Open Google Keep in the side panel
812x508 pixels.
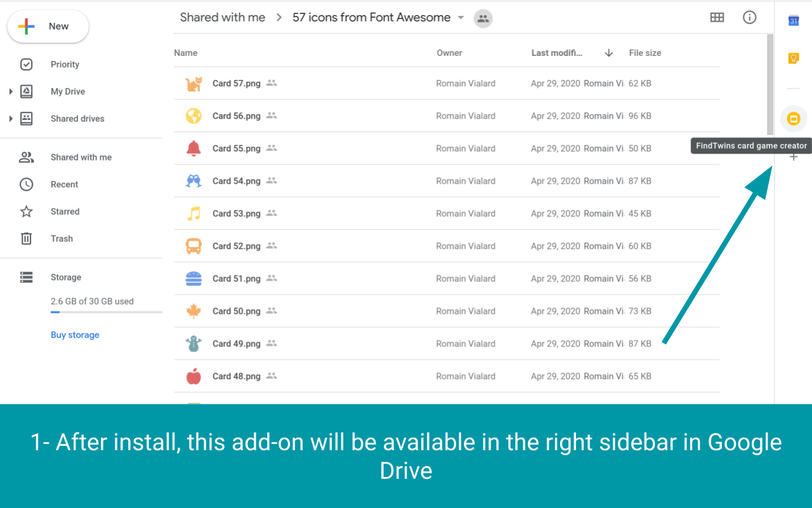[x=793, y=58]
